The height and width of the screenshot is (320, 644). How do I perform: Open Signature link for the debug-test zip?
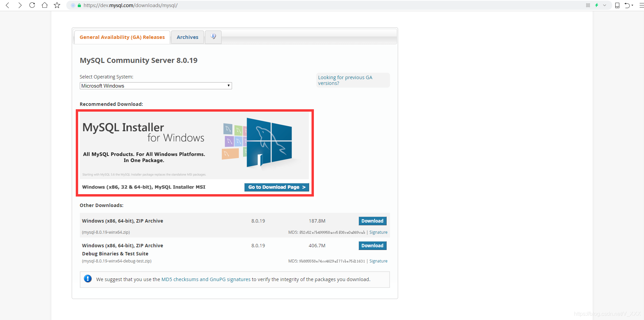[x=378, y=261]
